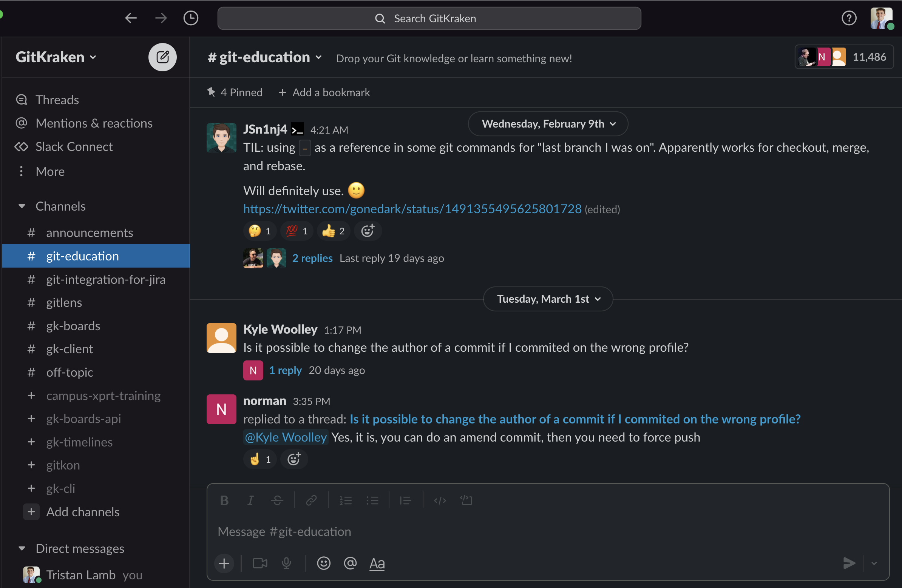
Task: Open git-education channel details dropdown
Action: tap(265, 57)
